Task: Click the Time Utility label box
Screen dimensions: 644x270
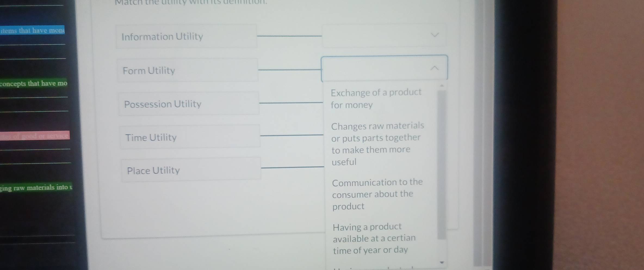Action: point(190,137)
